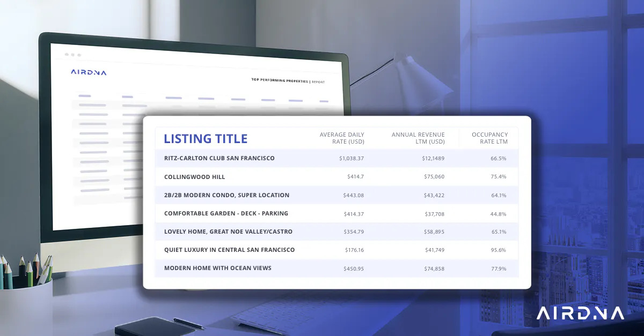Click the "Annual Revenue LTM (USD)" column header
The width and height of the screenshot is (644, 336).
(418, 138)
